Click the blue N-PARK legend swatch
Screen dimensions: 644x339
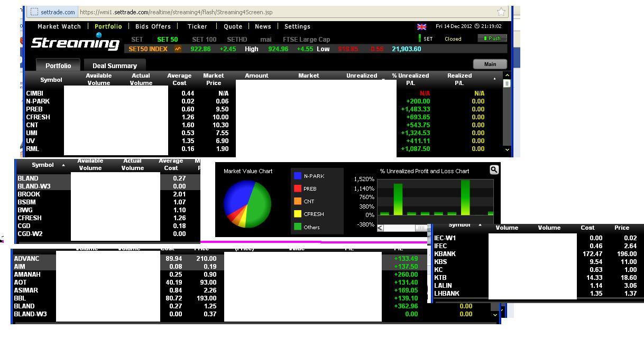[298, 176]
